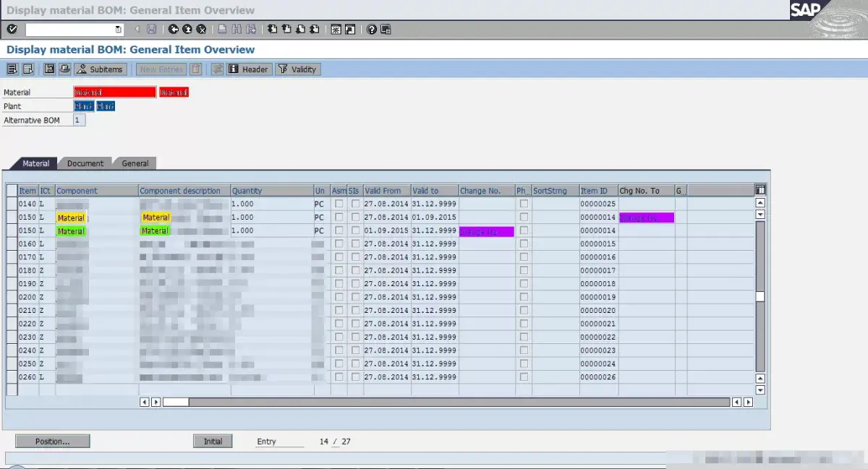Click the Create new session icon
This screenshot has height=469, width=868.
click(336, 30)
